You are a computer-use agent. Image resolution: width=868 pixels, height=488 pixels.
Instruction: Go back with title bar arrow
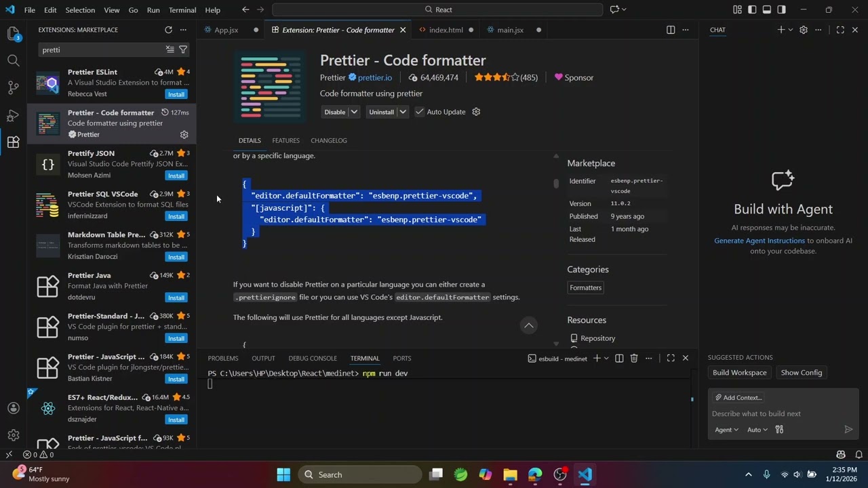click(x=245, y=9)
